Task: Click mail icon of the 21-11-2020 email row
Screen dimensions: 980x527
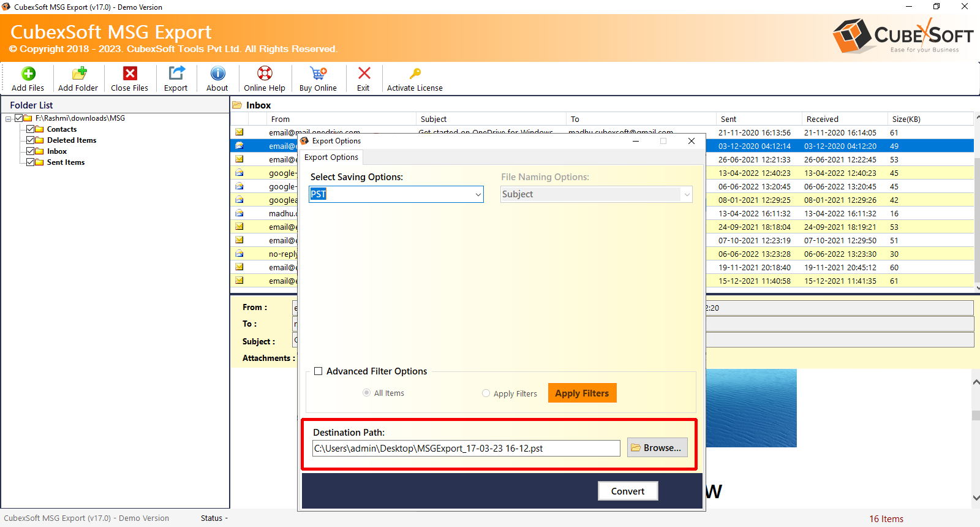Action: [239, 132]
